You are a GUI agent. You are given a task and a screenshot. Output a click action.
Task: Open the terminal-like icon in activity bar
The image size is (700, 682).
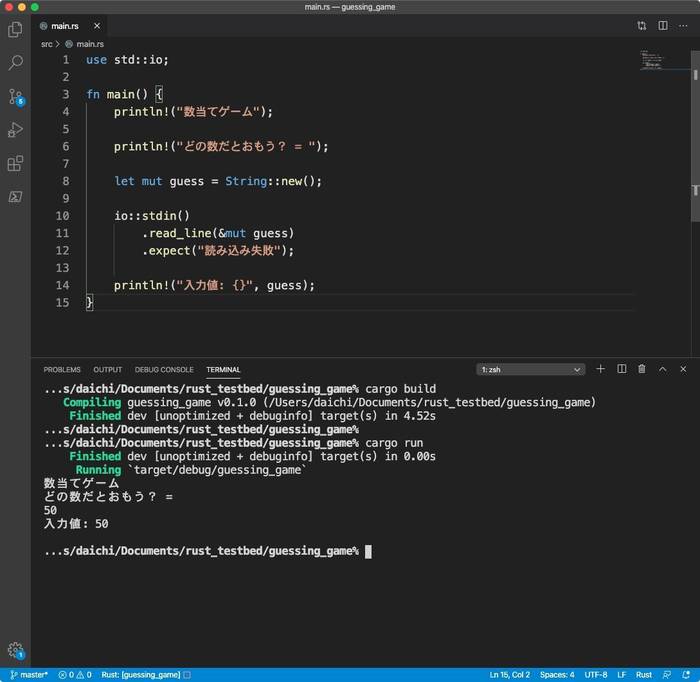(x=15, y=197)
